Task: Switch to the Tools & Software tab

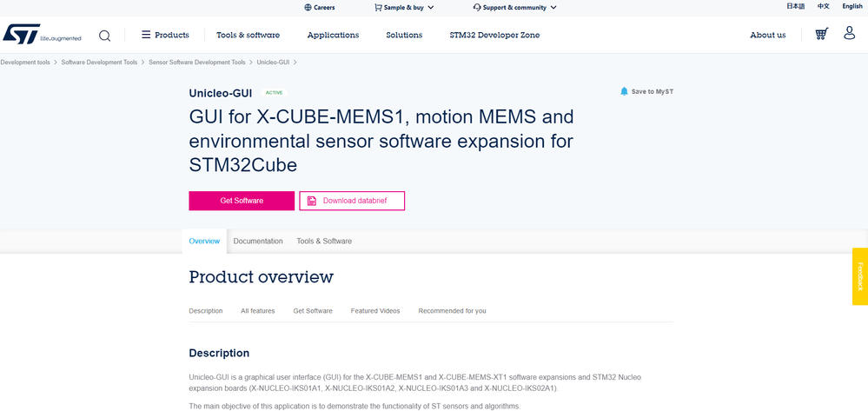Action: pos(324,242)
